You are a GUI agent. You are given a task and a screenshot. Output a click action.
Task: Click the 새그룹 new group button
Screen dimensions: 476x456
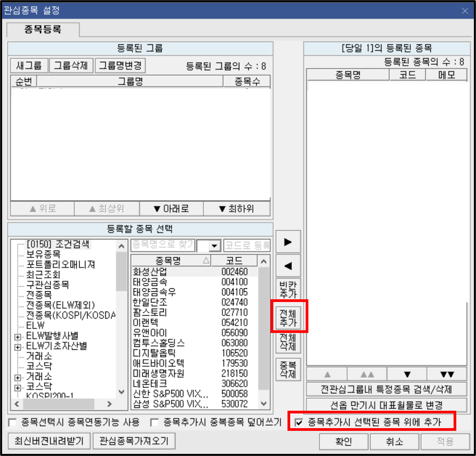pyautogui.click(x=29, y=66)
